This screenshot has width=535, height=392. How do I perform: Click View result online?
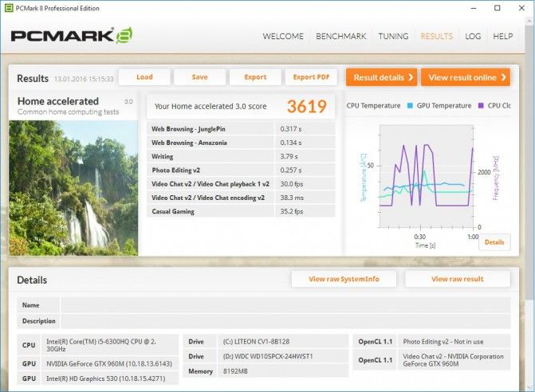tap(466, 77)
